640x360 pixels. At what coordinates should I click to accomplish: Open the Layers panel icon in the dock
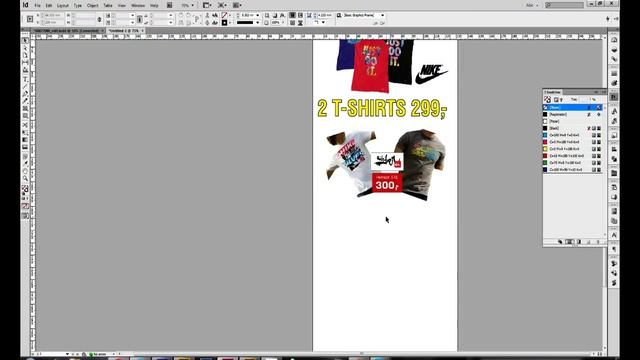pos(614,49)
